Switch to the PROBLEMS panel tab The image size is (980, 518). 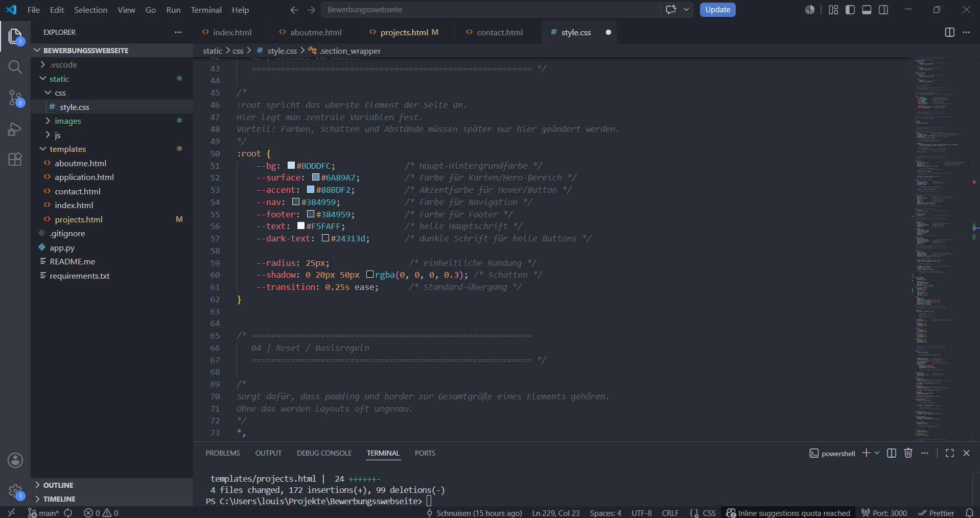click(x=223, y=453)
